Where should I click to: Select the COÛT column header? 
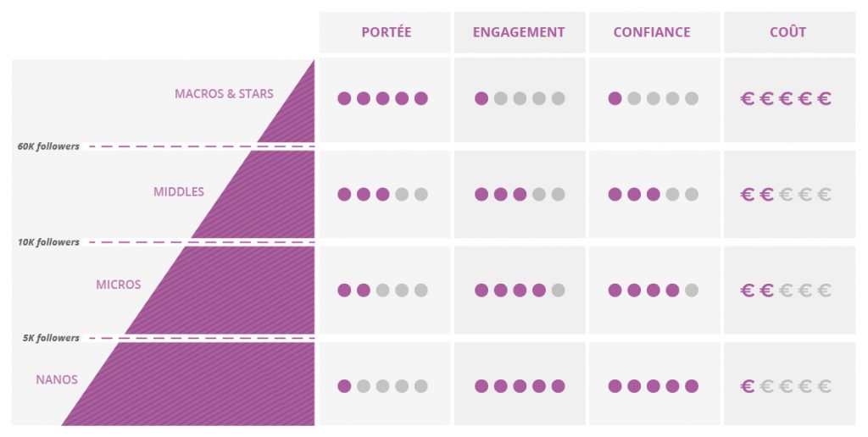(x=787, y=32)
